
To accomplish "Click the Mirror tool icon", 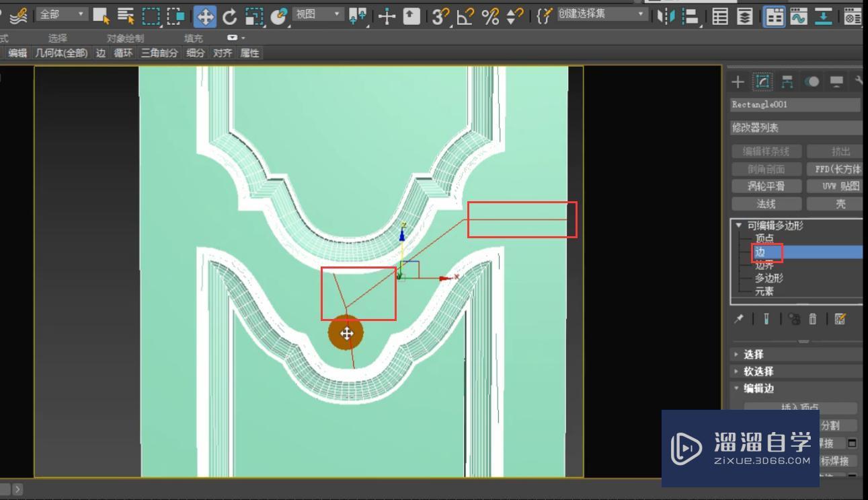I will (x=665, y=16).
